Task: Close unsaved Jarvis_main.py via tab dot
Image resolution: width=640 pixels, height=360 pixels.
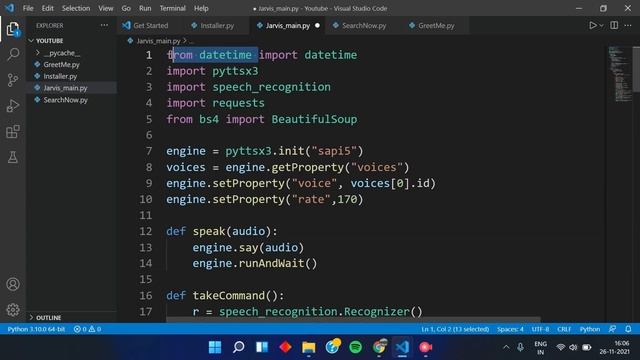Action: click(317, 25)
